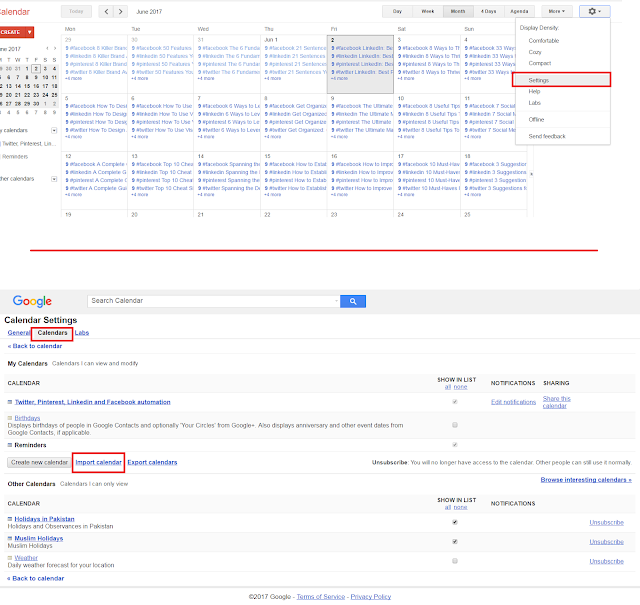Click calendar icon beside Weather
The height and width of the screenshot is (605, 640).
(x=10, y=558)
